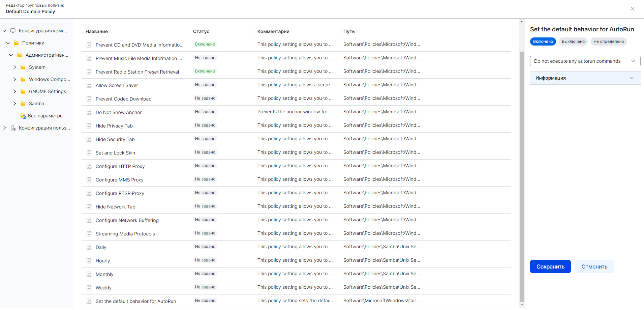Open the 'Do not execute any autorun commands' dropdown
This screenshot has width=644, height=310.
(585, 61)
